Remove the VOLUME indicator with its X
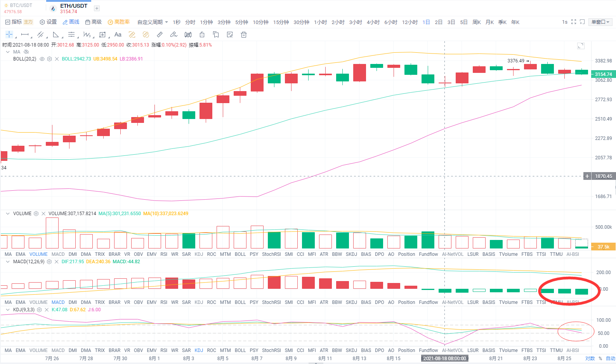The width and height of the screenshot is (616, 364). click(x=43, y=214)
